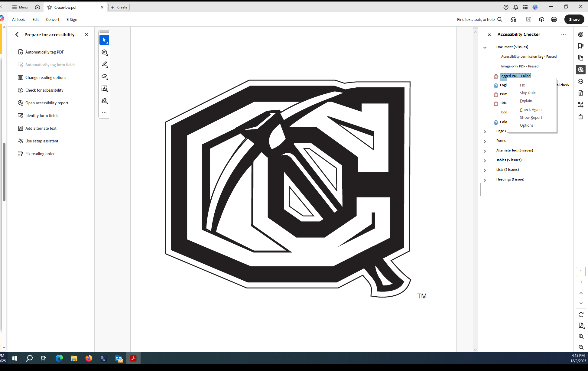Click the print icon in header
This screenshot has height=371, width=588.
click(x=554, y=19)
